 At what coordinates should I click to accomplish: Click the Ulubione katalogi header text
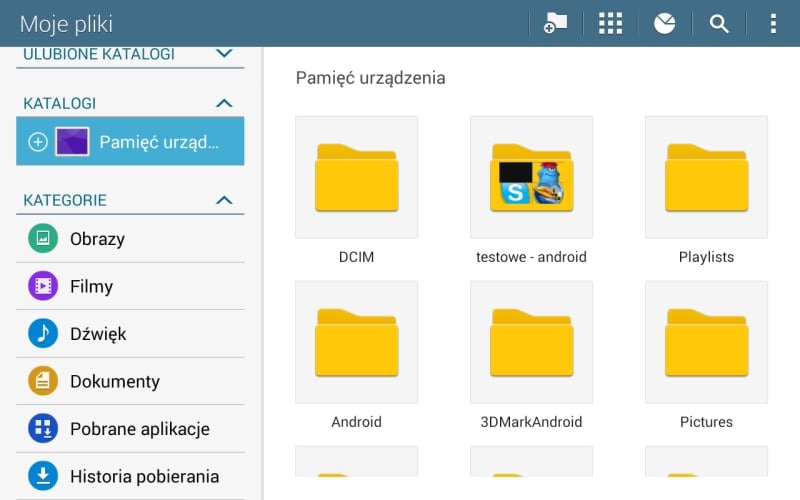(99, 54)
